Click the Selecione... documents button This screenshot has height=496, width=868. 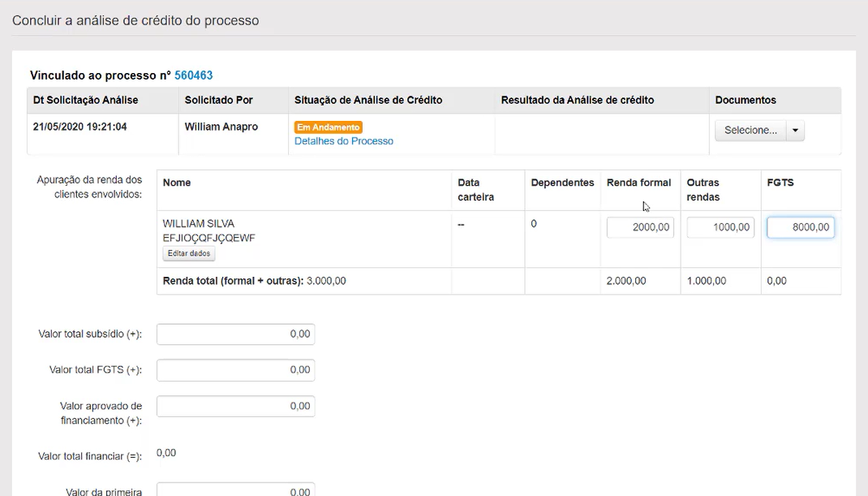[x=750, y=130]
